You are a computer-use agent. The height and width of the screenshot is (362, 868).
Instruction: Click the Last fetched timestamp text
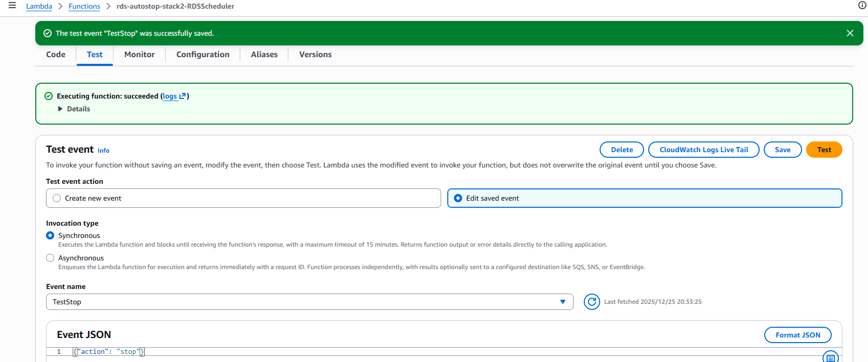coord(653,302)
